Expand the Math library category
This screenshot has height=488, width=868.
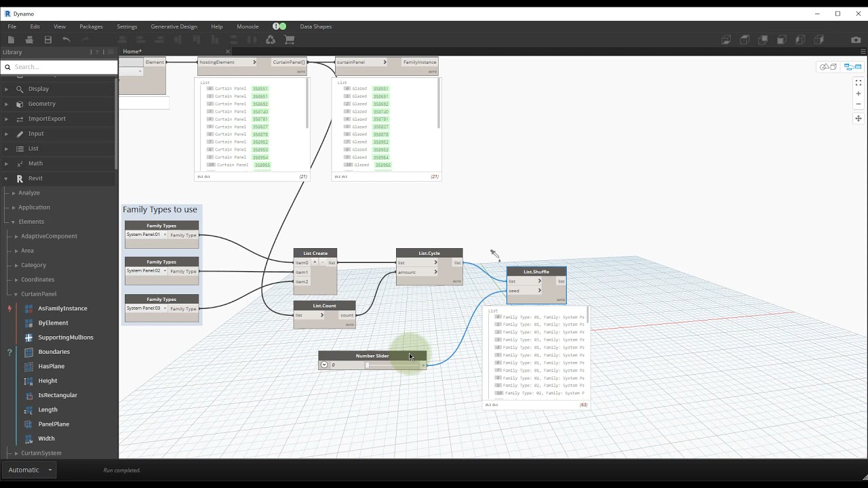(7, 163)
